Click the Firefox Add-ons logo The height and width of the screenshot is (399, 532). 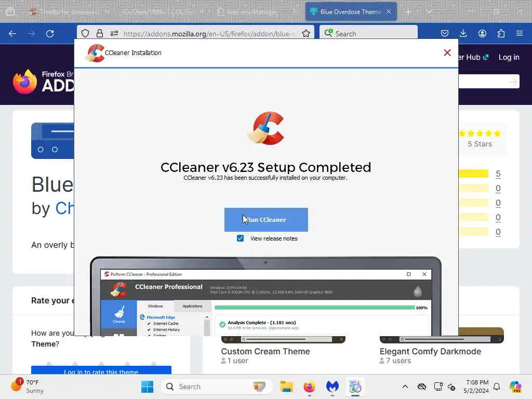click(43, 82)
